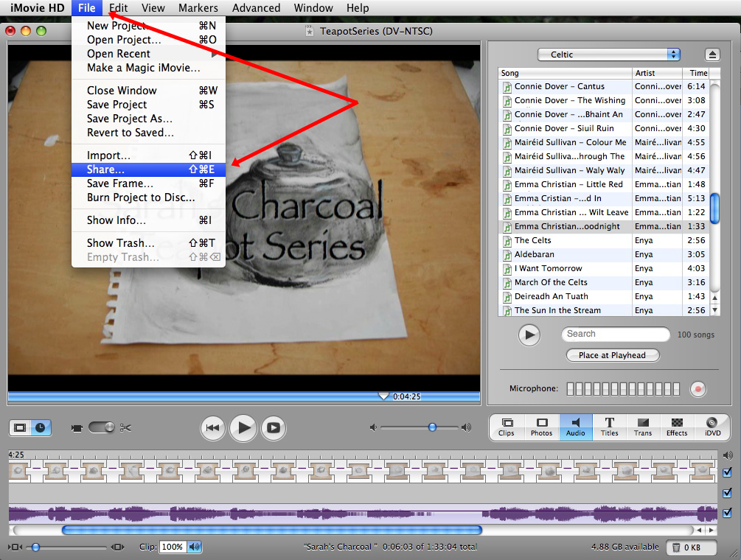Open the Advanced menu
The image size is (741, 560).
click(256, 8)
